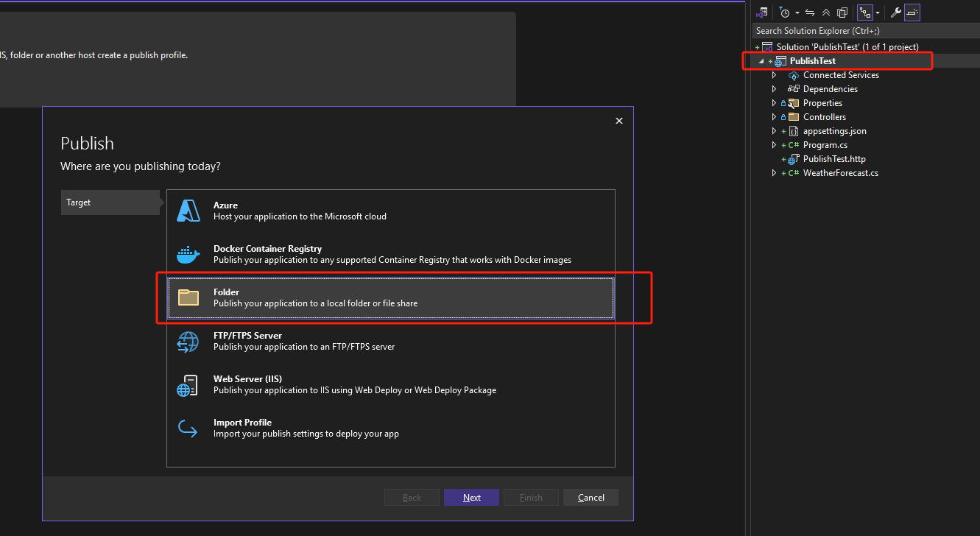980x536 pixels.
Task: Select the Dependencies label
Action: pos(831,89)
